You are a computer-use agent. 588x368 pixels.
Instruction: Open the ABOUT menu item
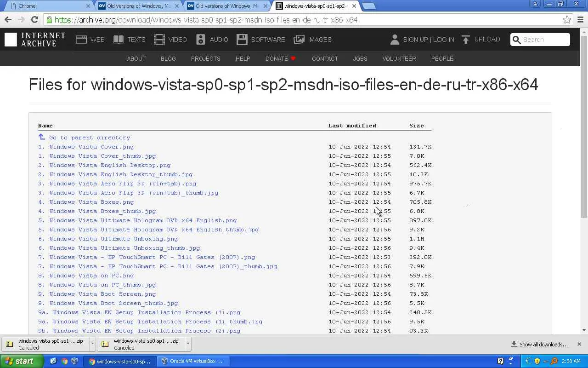tap(136, 58)
